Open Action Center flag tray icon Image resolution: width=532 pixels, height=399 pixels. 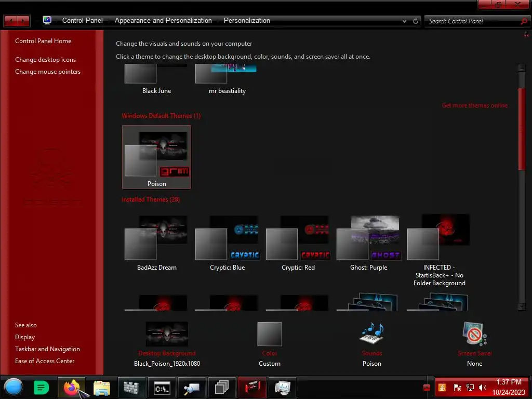coord(457,388)
